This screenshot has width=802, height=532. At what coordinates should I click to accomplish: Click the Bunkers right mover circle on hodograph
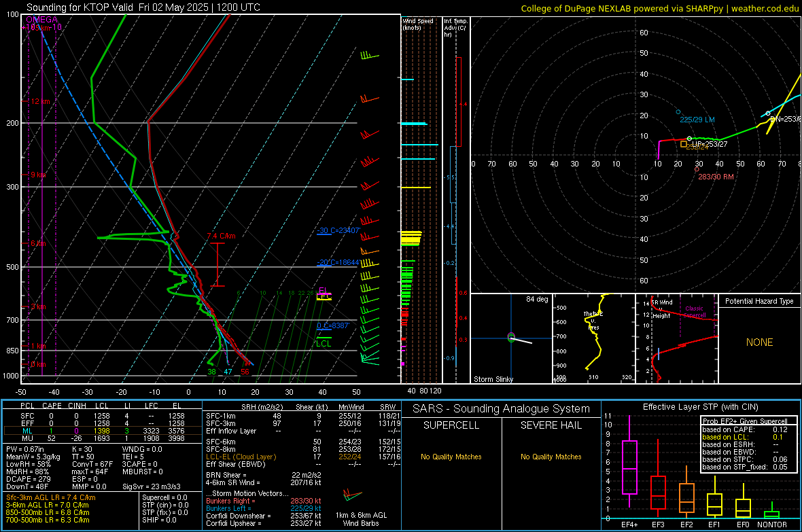pos(697,169)
